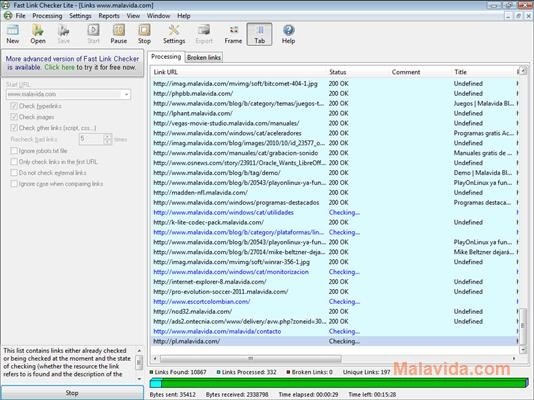Select the www.escortcolombian.com link row
The width and height of the screenshot is (534, 400).
coord(334,302)
